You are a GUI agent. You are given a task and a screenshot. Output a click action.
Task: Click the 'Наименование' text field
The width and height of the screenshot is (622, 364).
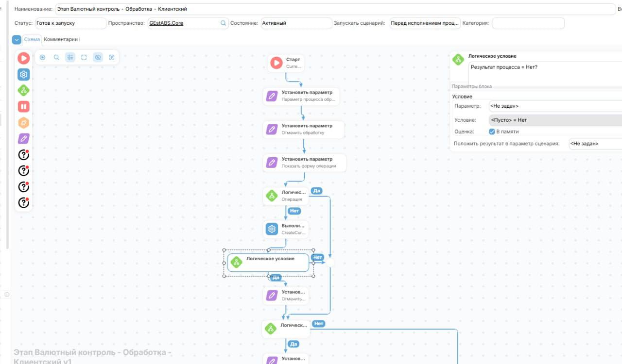click(334, 9)
